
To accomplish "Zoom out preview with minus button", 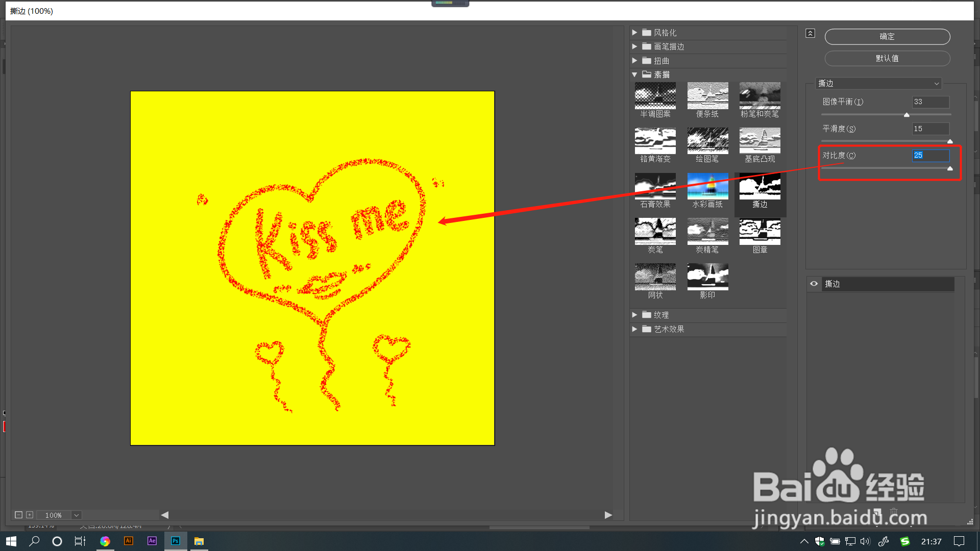I will [19, 515].
